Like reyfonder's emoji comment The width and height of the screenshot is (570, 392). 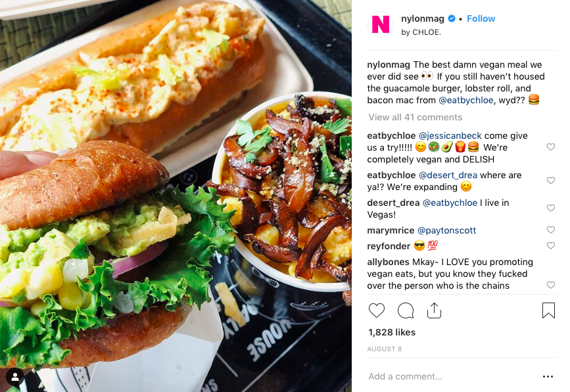[551, 246]
